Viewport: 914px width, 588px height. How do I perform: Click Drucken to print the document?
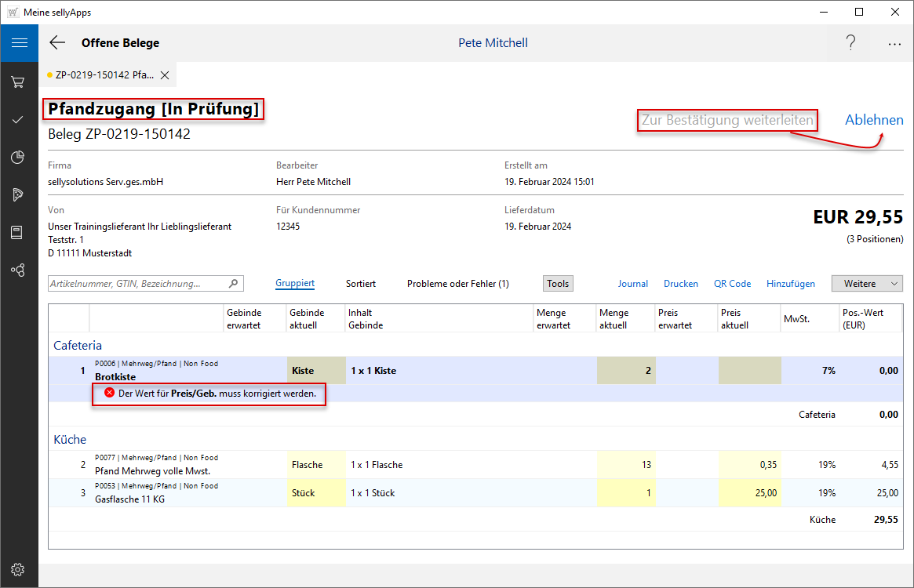point(680,284)
